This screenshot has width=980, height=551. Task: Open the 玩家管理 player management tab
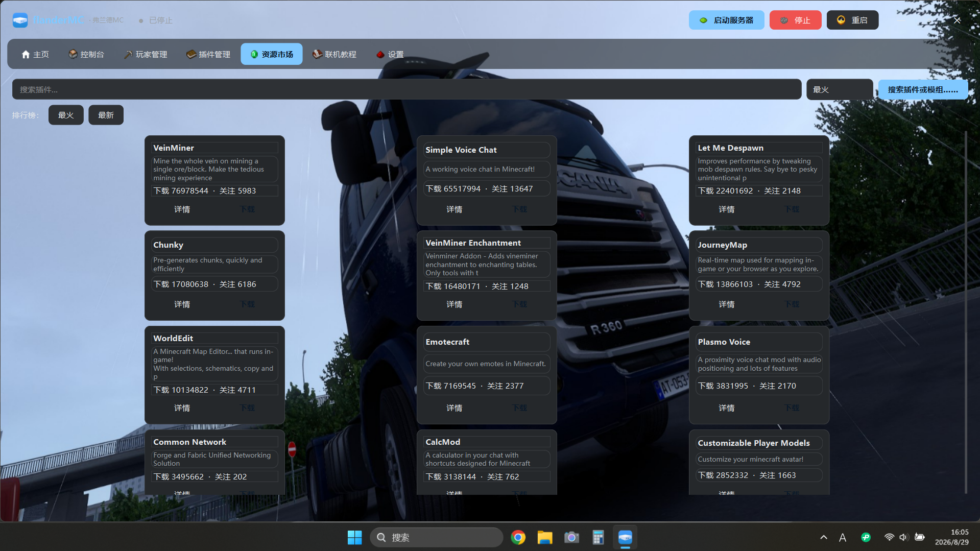click(x=146, y=54)
